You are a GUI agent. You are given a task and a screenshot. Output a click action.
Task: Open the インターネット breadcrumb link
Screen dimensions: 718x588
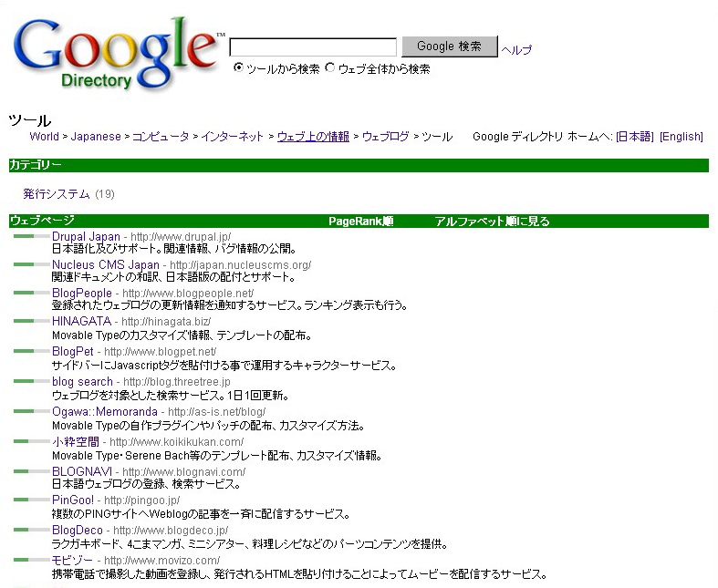tap(232, 137)
